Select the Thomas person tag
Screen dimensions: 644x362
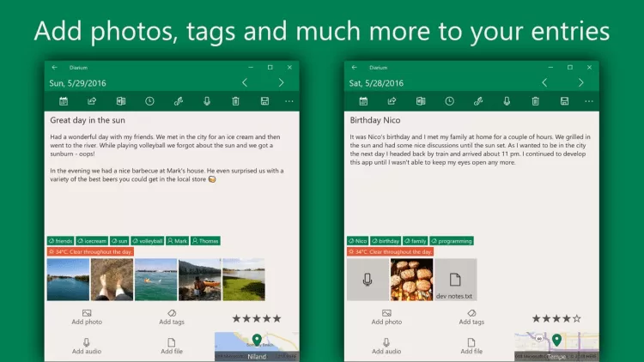coord(205,241)
